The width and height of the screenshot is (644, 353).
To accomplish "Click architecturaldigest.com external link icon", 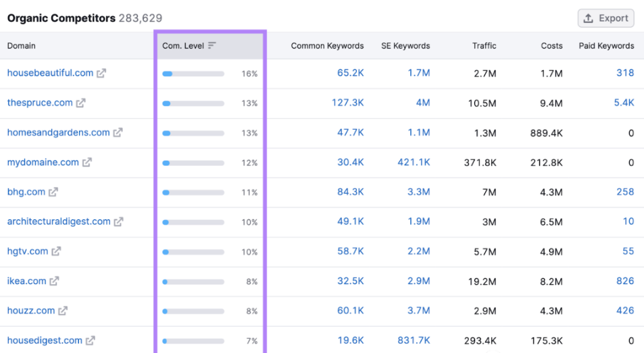I will tap(118, 222).
